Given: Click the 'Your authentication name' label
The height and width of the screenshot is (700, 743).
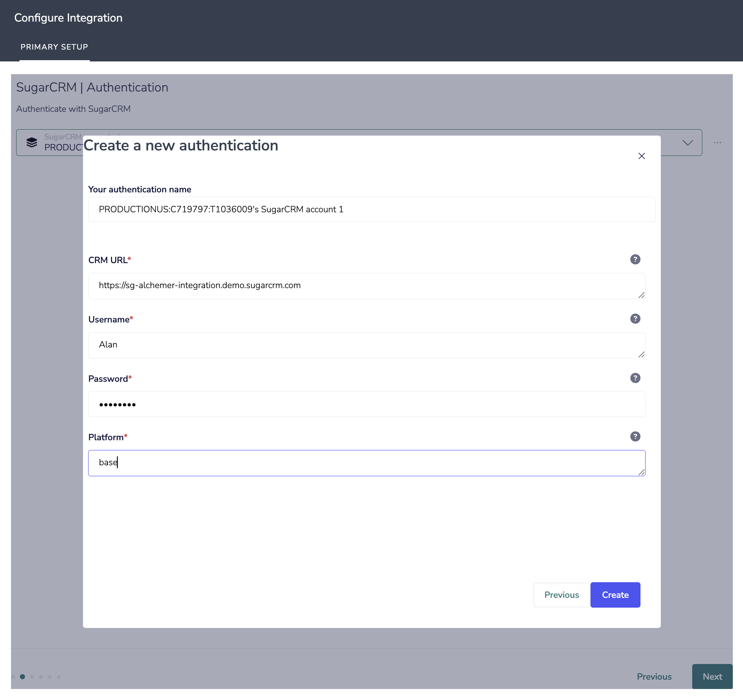Looking at the screenshot, I should (x=140, y=189).
